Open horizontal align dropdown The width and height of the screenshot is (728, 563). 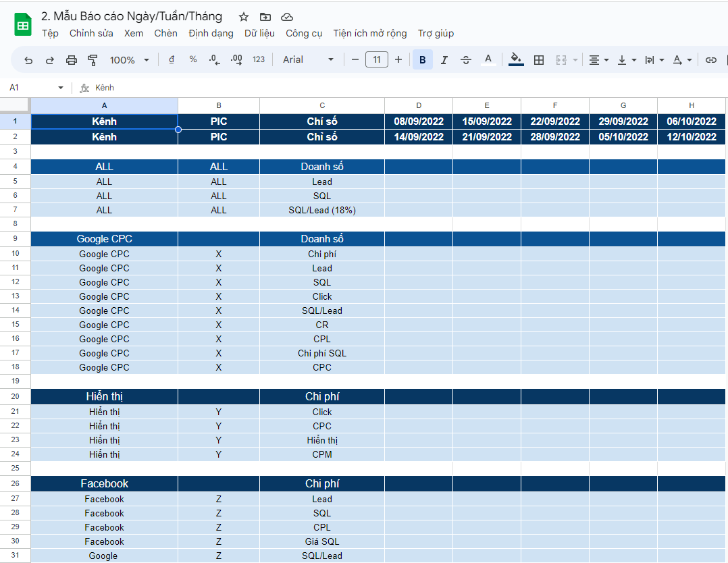[x=598, y=60]
